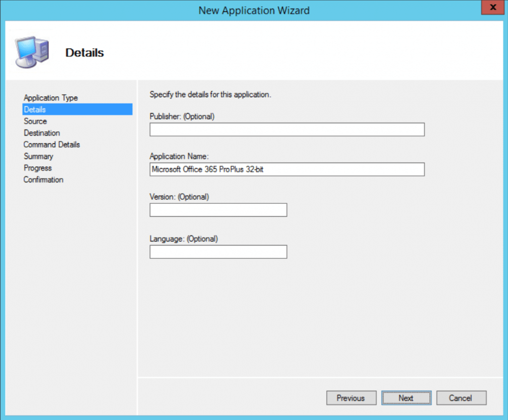Select the Application Type step
Image resolution: width=508 pixels, height=420 pixels.
coord(50,98)
